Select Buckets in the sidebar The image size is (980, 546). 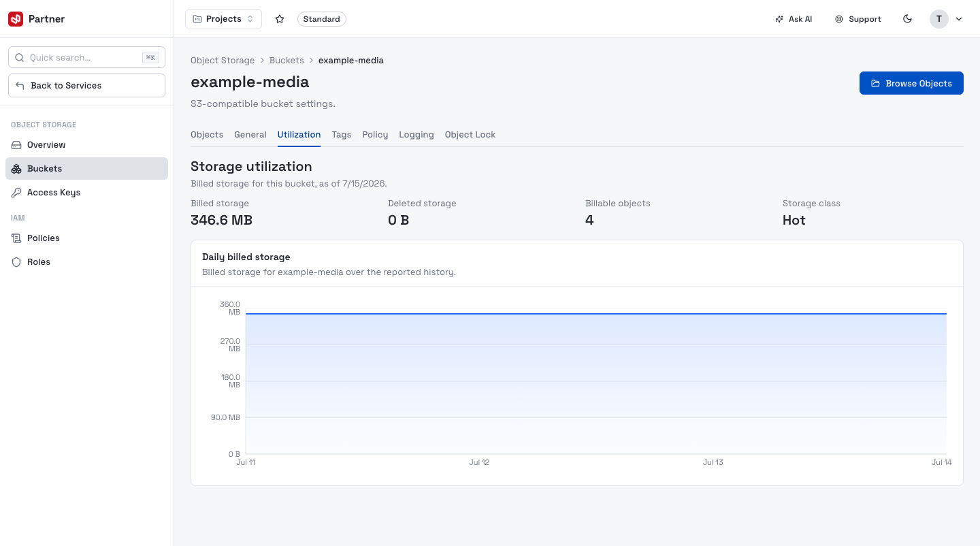pos(86,168)
